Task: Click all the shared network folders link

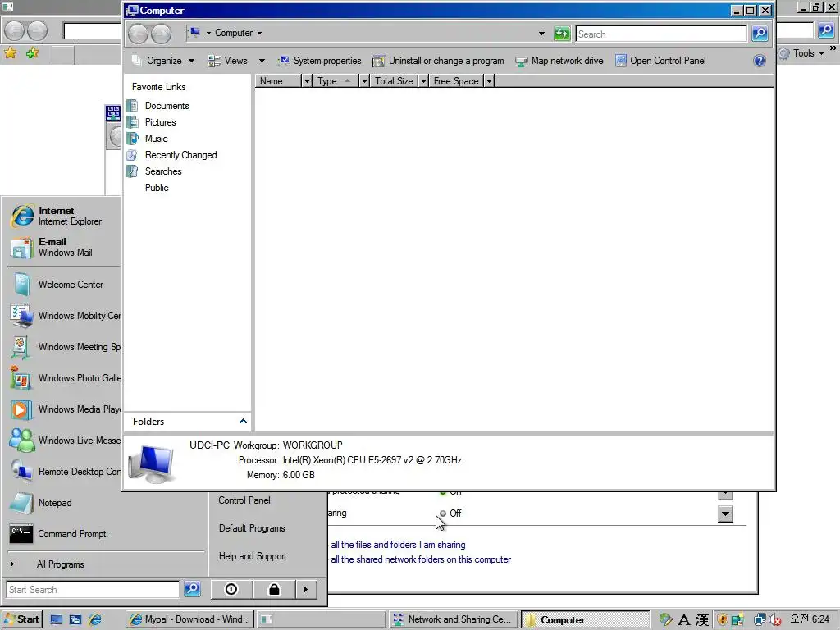Action: pos(421,559)
